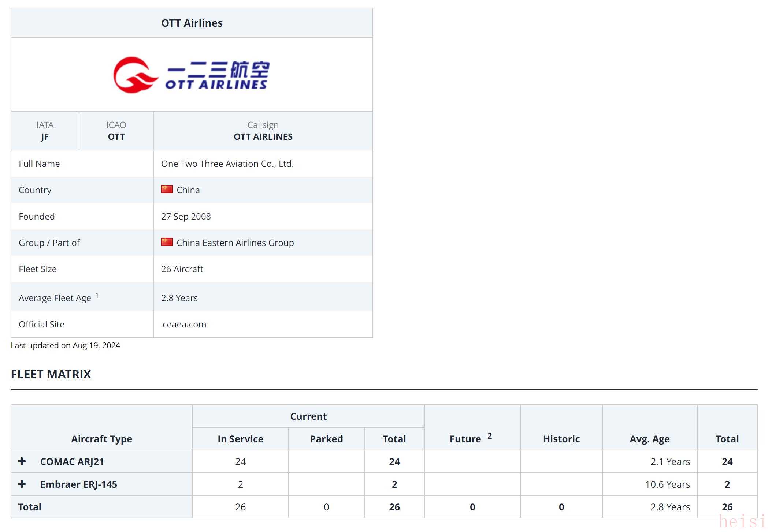Click footnote 1 beside Average Fleet Age
The image size is (772, 532).
coord(97,295)
